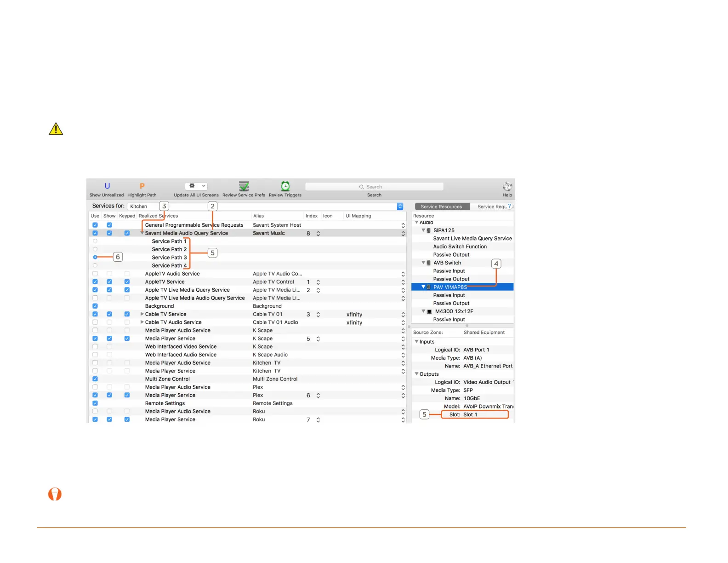
Task: Expand the Cable TV Audio Service row
Action: [142, 322]
